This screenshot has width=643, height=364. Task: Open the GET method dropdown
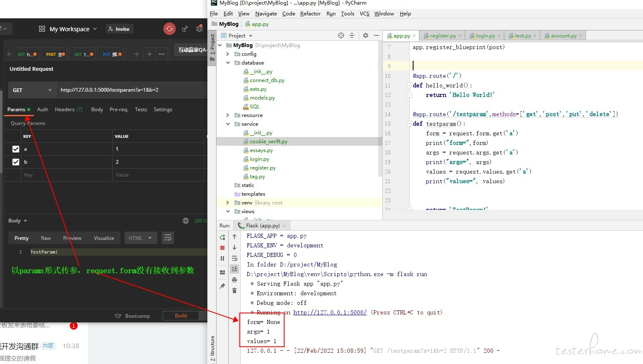coord(32,90)
